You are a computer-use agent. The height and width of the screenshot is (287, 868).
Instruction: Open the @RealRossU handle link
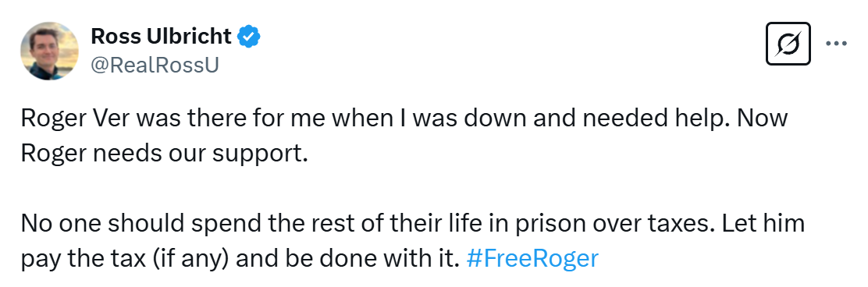pos(155,66)
